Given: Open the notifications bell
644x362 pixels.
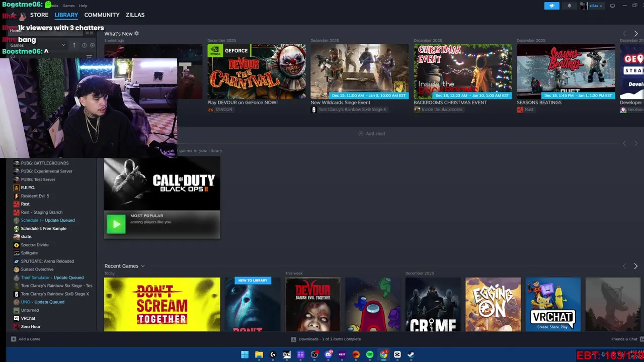Looking at the screenshot, I should [570, 6].
